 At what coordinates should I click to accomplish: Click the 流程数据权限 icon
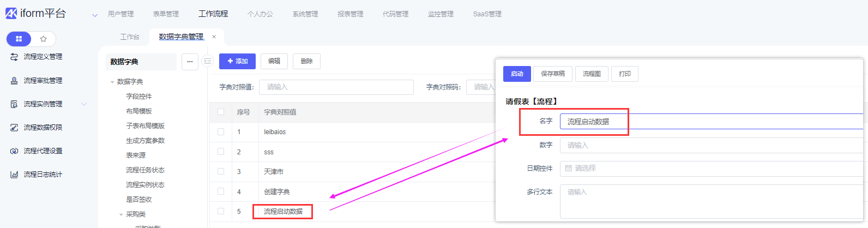[x=14, y=128]
